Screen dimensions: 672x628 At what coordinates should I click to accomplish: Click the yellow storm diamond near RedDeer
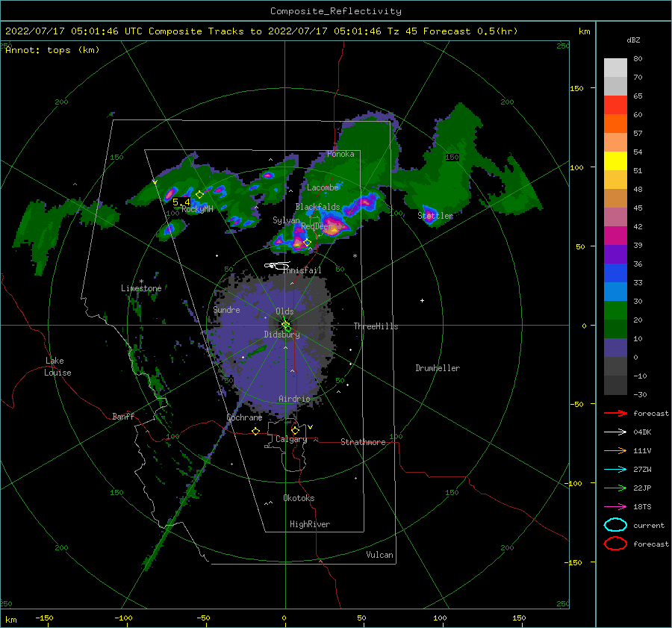pyautogui.click(x=307, y=242)
